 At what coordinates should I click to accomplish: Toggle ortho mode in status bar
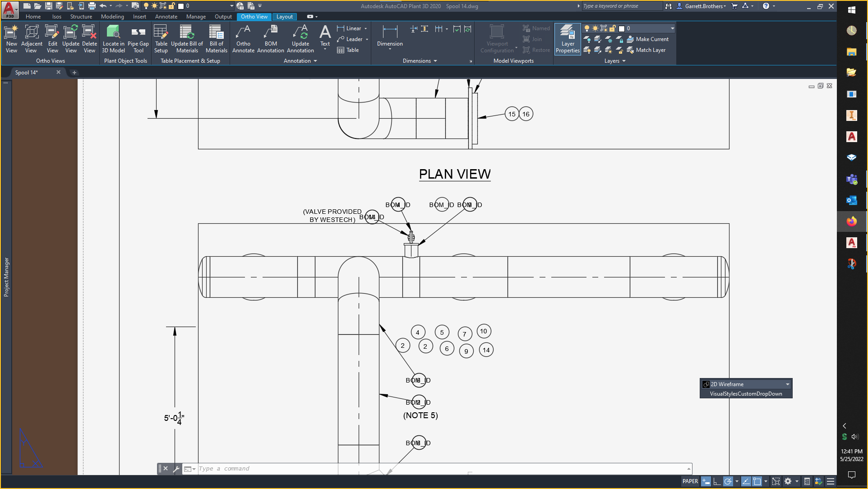[716, 481]
